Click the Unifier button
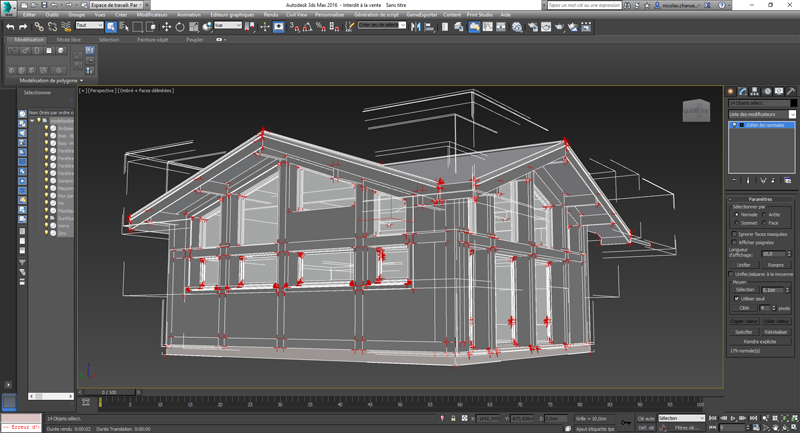The width and height of the screenshot is (800, 433). point(744,264)
